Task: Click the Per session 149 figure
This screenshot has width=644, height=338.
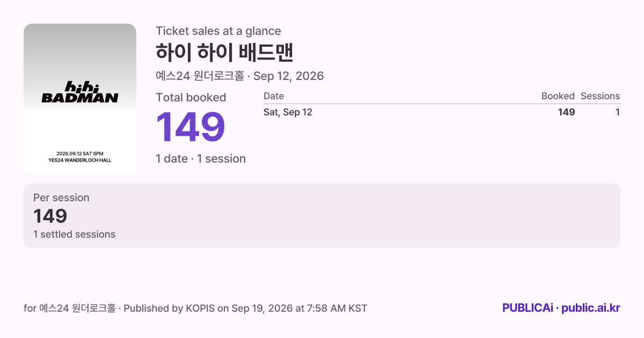Action: point(50,216)
